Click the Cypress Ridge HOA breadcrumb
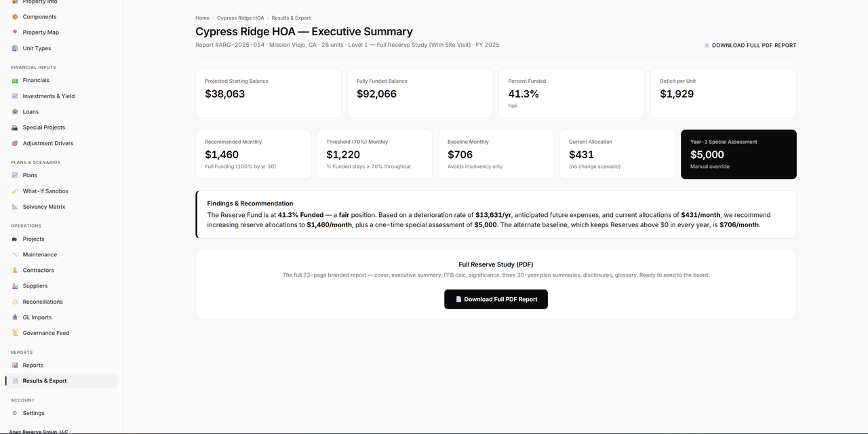Screen dimensions: 868x434 coord(240,18)
